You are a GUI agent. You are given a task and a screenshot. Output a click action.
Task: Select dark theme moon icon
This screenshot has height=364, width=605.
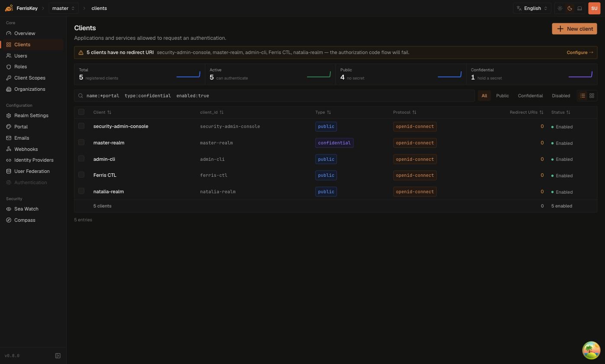pos(570,8)
